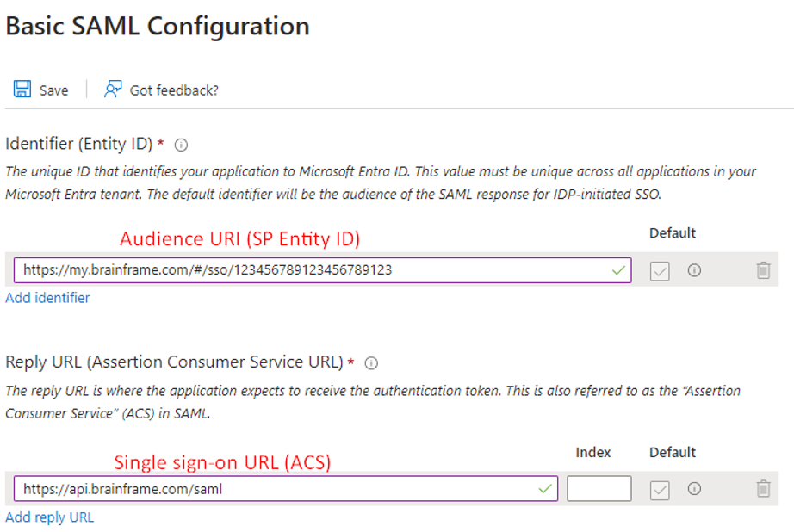794x532 pixels.
Task: Delete the my.brainframe.com identifier with trash icon
Action: tap(763, 270)
